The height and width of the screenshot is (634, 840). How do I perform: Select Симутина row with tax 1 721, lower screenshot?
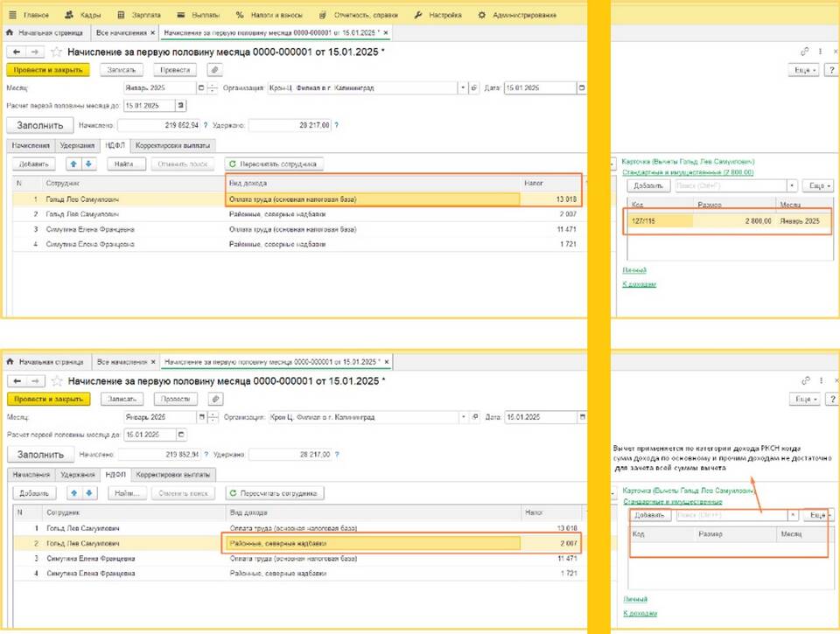300,574
